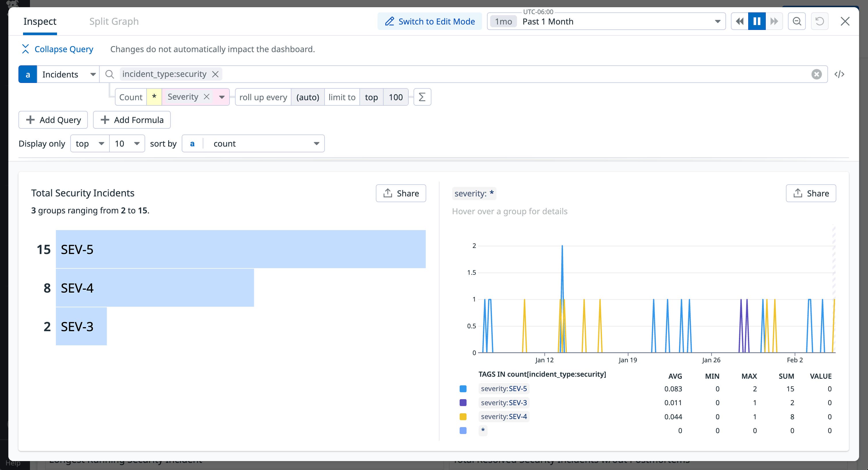
Task: Clear the incident_type:security filter
Action: [216, 74]
